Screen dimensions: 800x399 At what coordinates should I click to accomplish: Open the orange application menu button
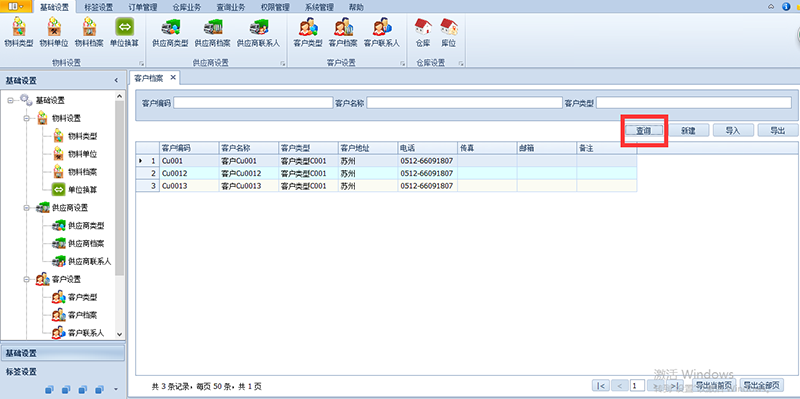click(16, 6)
